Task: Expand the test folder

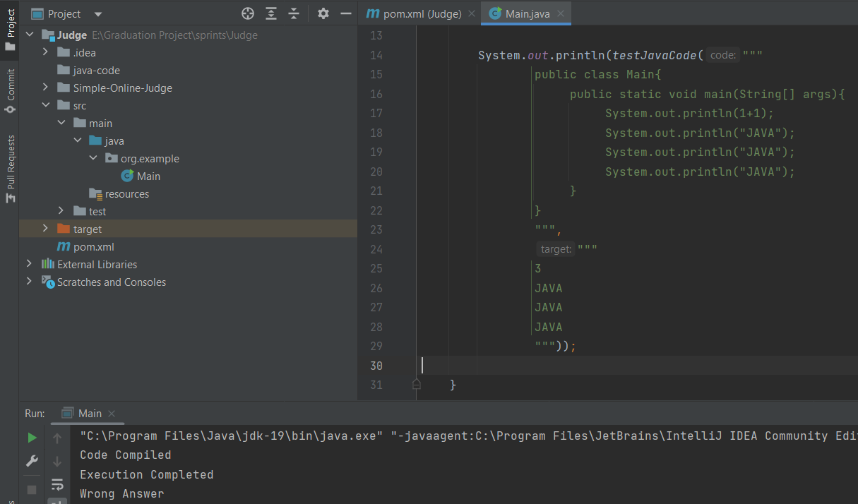Action: [x=61, y=211]
